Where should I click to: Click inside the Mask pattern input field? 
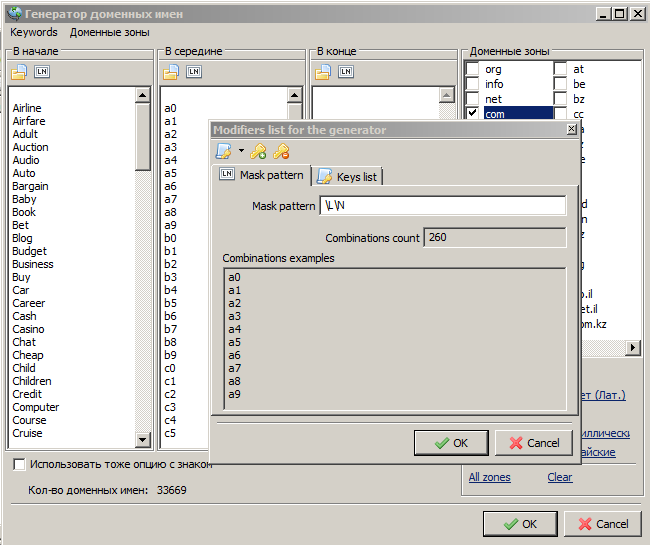(442, 206)
